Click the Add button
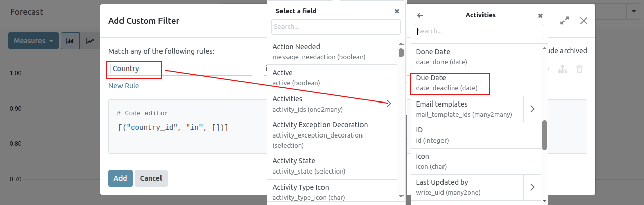Image resolution: width=644 pixels, height=205 pixels. [120, 178]
